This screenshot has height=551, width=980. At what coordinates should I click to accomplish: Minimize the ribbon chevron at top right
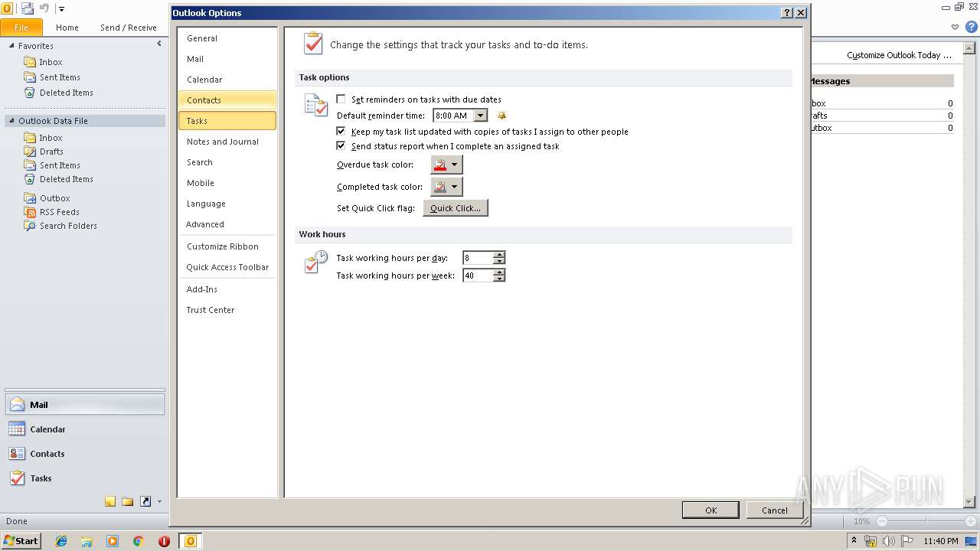pyautogui.click(x=955, y=27)
